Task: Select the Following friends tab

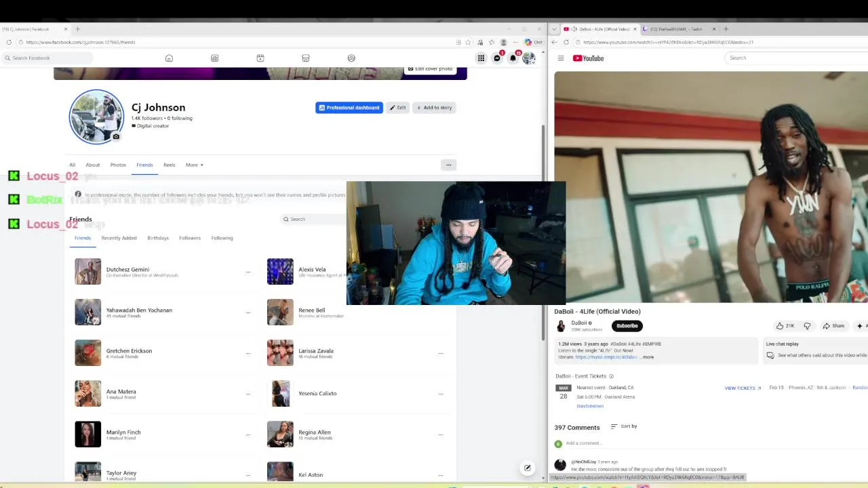Action: [x=222, y=238]
